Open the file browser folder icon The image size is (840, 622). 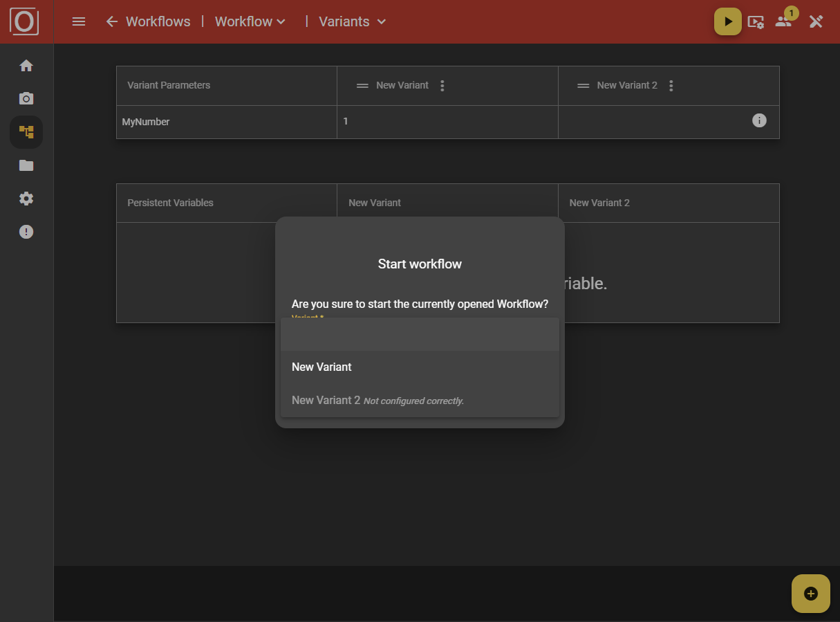coord(26,165)
